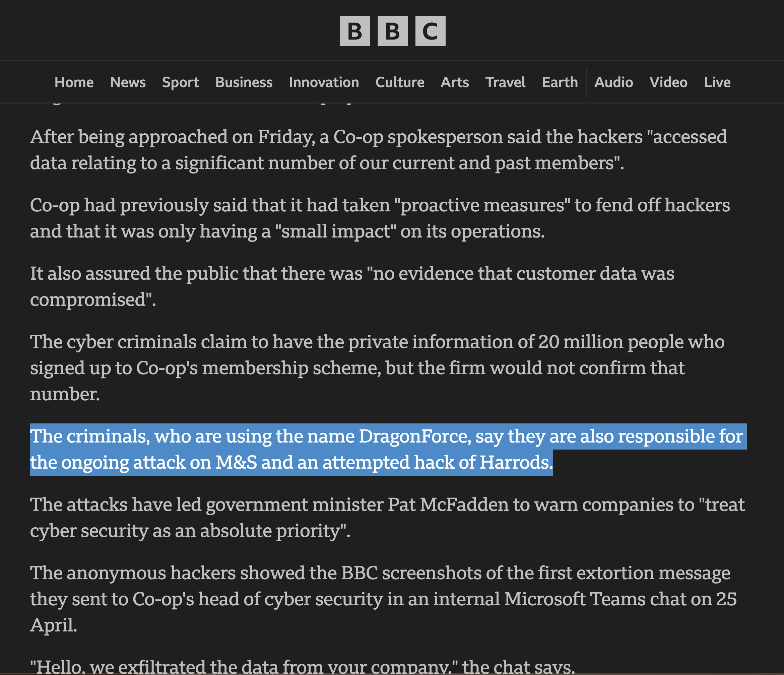Click the C block of BBC logo
This screenshot has height=675, width=784.
(430, 31)
